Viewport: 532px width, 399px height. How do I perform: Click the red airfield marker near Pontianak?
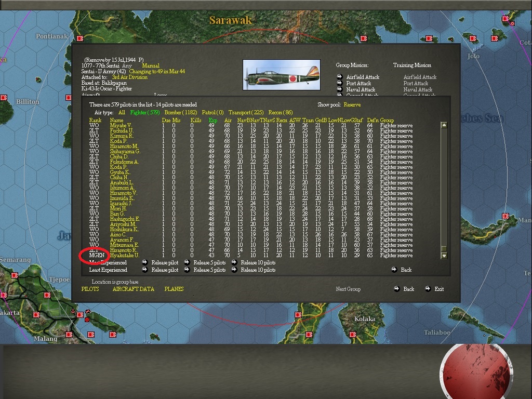point(79,38)
